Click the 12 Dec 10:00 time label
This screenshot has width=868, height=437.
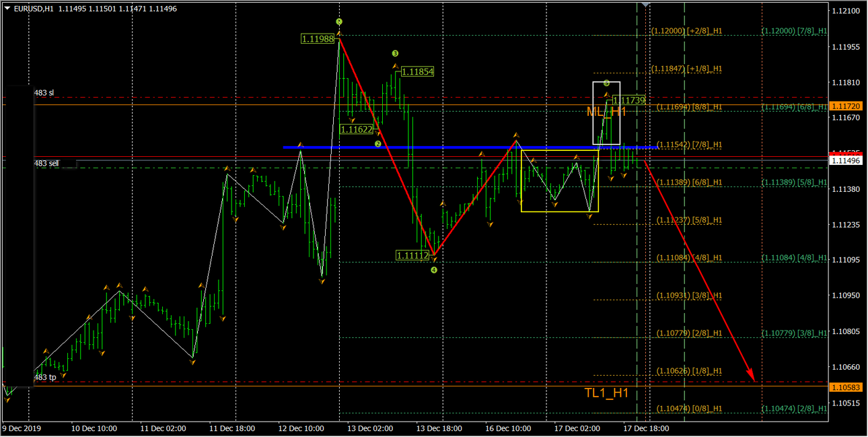pyautogui.click(x=301, y=428)
